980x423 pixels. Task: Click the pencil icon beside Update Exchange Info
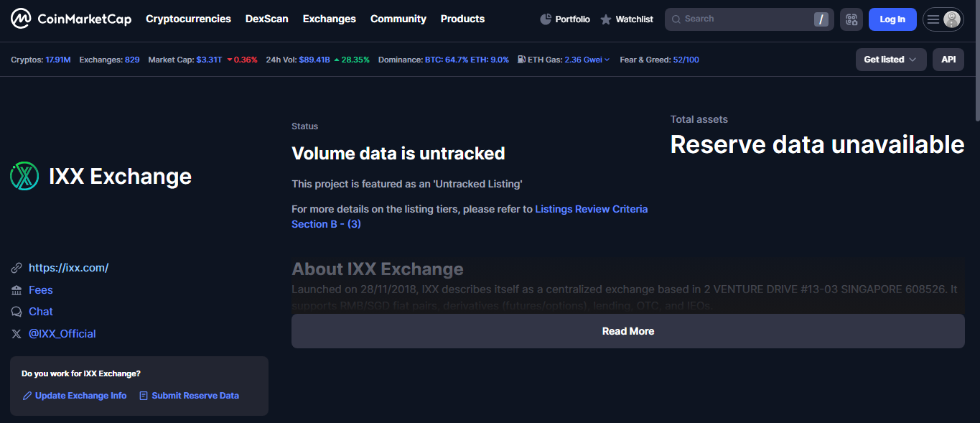pyautogui.click(x=27, y=396)
